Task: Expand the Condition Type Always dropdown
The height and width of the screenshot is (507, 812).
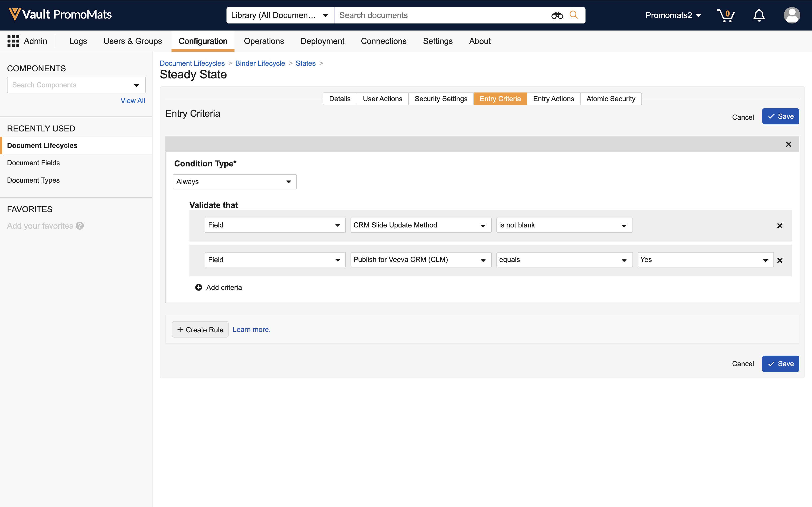Action: tap(234, 182)
